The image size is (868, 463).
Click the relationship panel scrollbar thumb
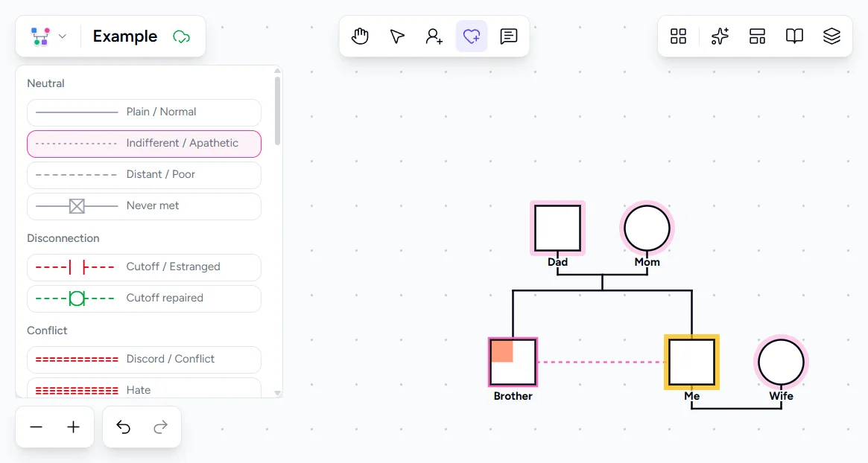pyautogui.click(x=277, y=111)
